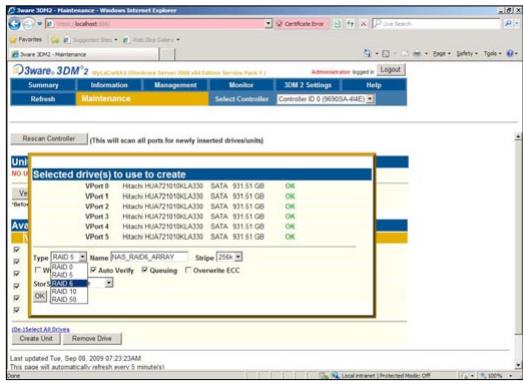Select the 3ware 3DM2 - Maintenance browser tab
This screenshot has height=384, width=523.
click(83, 54)
